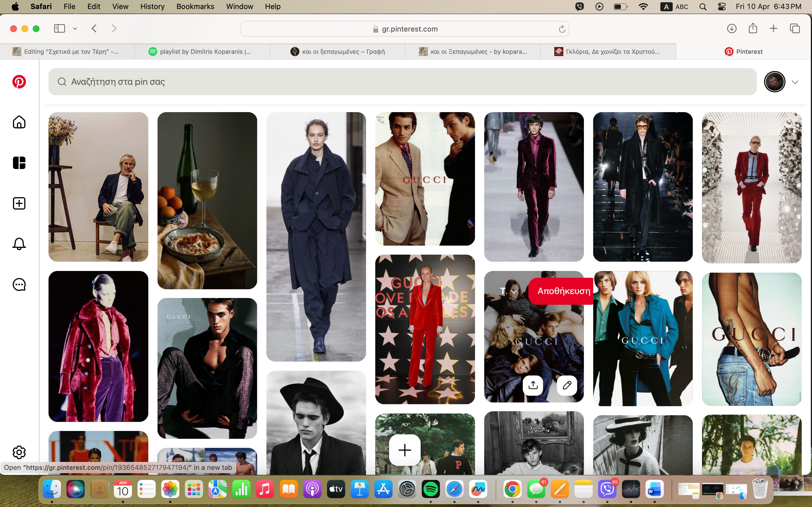Image resolution: width=812 pixels, height=507 pixels.
Task: Click the floating plus button
Action: [405, 450]
